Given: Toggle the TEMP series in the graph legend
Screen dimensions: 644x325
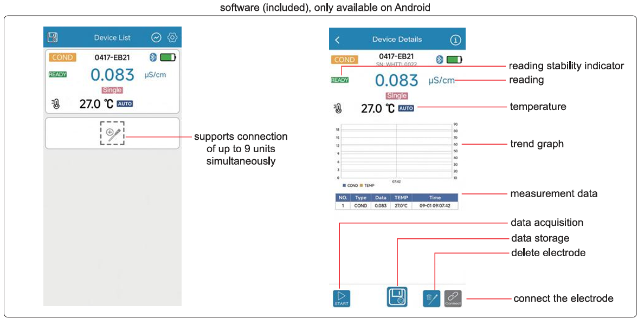Looking at the screenshot, I should (367, 185).
